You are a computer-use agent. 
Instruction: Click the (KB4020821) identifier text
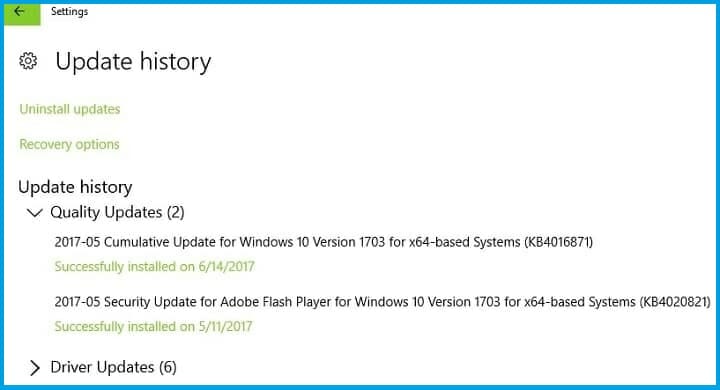pyautogui.click(x=675, y=302)
